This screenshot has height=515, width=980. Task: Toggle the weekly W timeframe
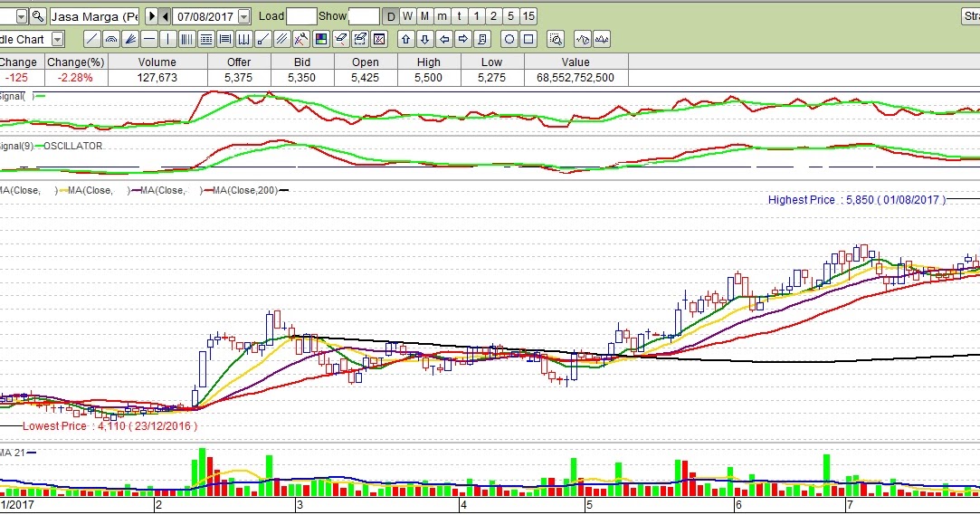[x=408, y=16]
